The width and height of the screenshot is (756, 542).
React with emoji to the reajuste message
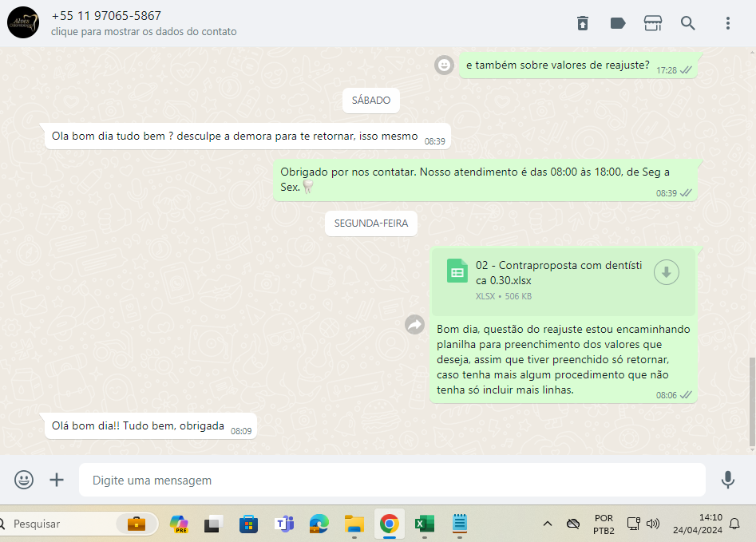[444, 65]
